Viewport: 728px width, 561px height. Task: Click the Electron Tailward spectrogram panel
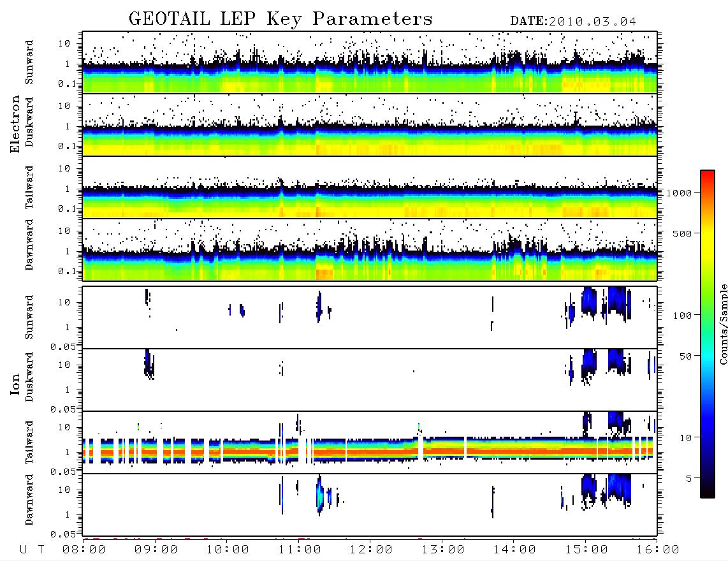[370, 187]
